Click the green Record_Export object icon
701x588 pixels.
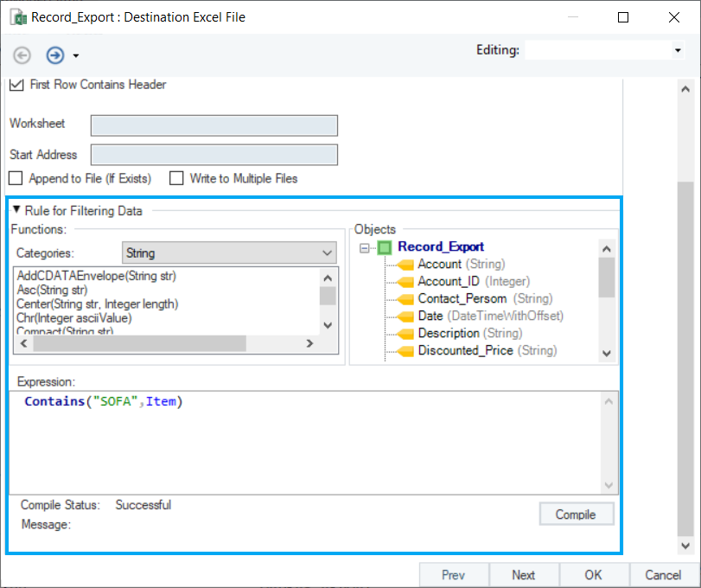pyautogui.click(x=385, y=247)
